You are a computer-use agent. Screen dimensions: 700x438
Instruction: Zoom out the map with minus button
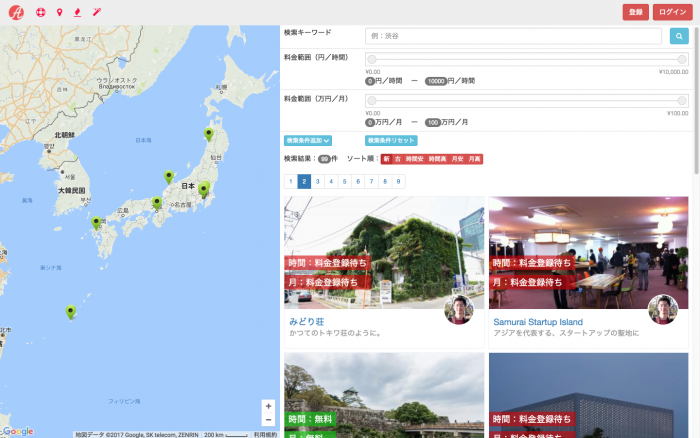pyautogui.click(x=268, y=419)
